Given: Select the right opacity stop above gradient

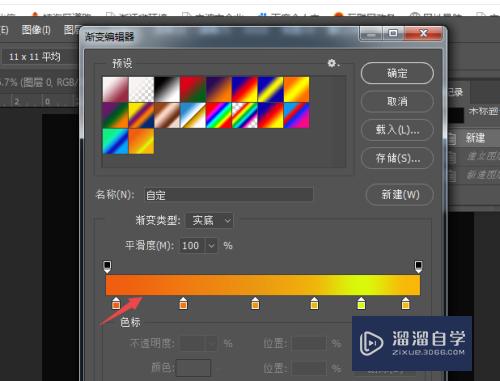Looking at the screenshot, I should [x=418, y=267].
